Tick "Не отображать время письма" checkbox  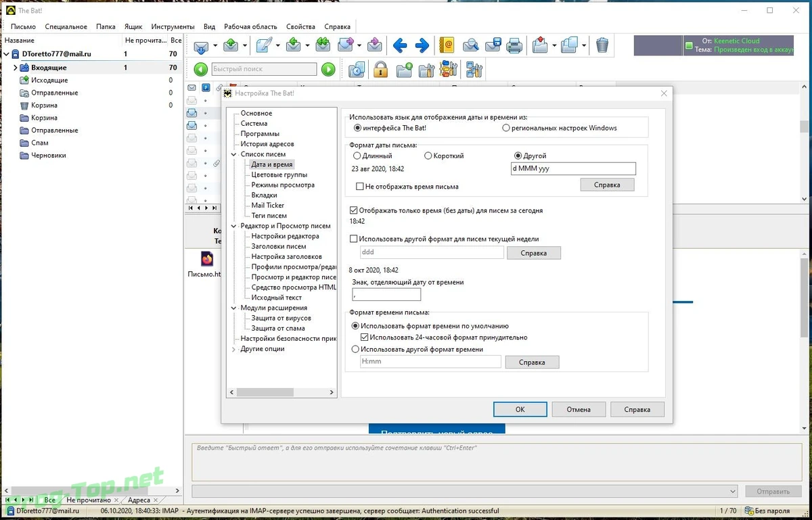coord(360,187)
